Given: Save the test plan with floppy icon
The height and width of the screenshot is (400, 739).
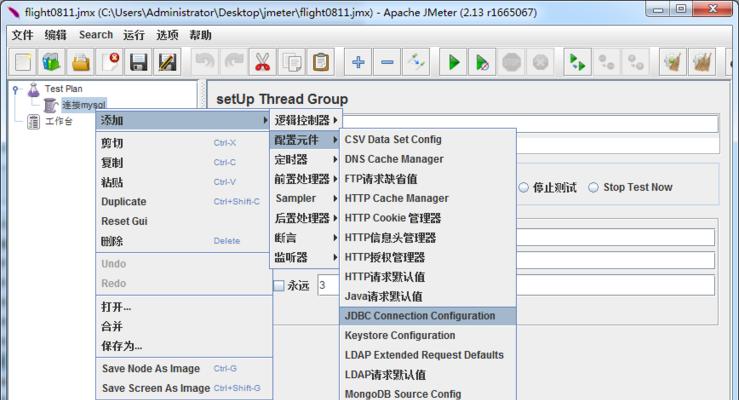Looking at the screenshot, I should 139,62.
